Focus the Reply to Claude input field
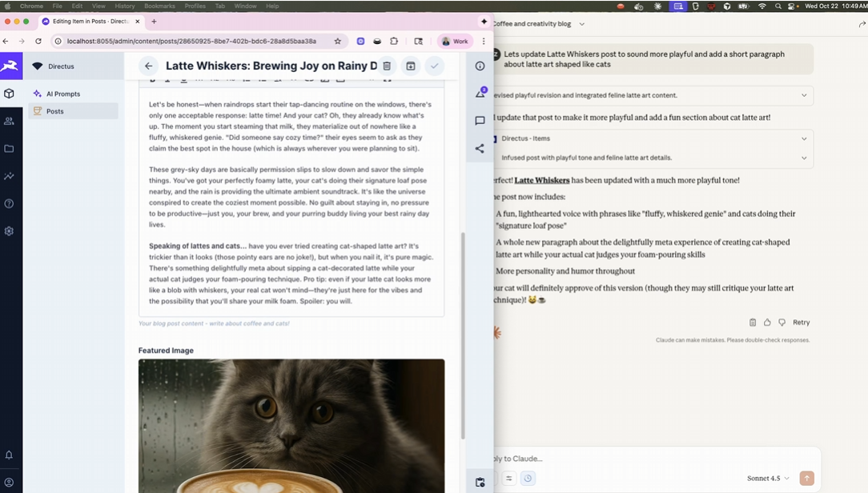This screenshot has width=868, height=493. [x=653, y=458]
